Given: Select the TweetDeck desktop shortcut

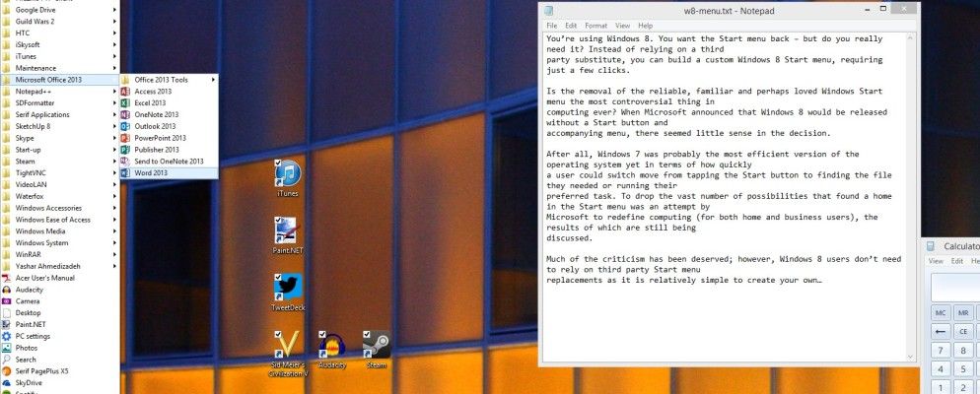Looking at the screenshot, I should pyautogui.click(x=288, y=293).
